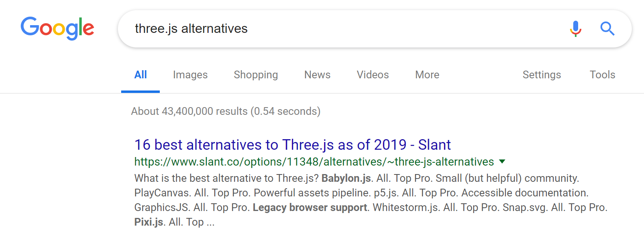Open the More search categories menu
Viewport: 644px width, 239px height.
pyautogui.click(x=427, y=75)
